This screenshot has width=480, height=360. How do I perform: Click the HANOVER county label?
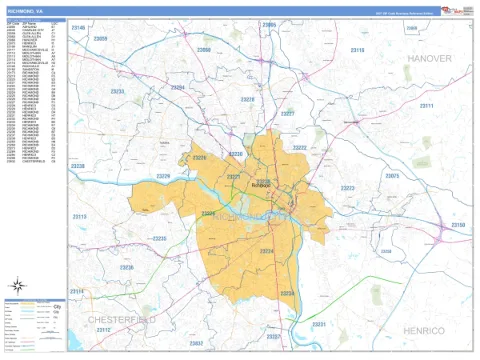(x=429, y=59)
